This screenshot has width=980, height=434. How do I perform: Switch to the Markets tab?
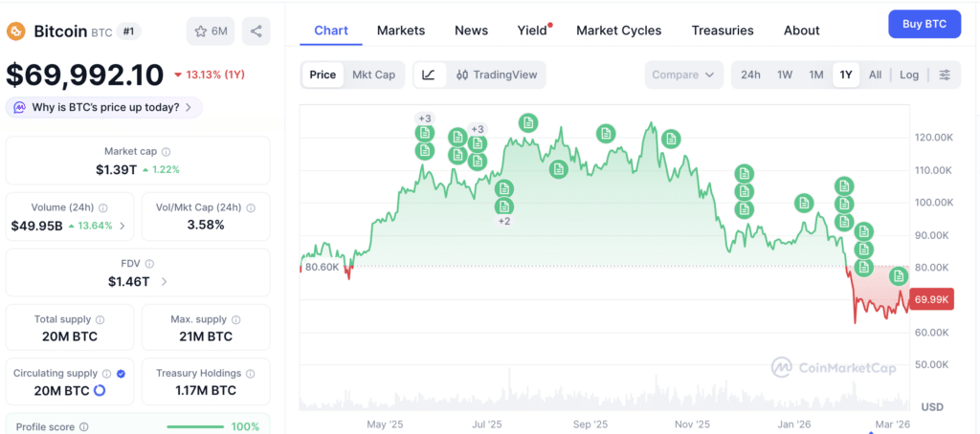401,31
